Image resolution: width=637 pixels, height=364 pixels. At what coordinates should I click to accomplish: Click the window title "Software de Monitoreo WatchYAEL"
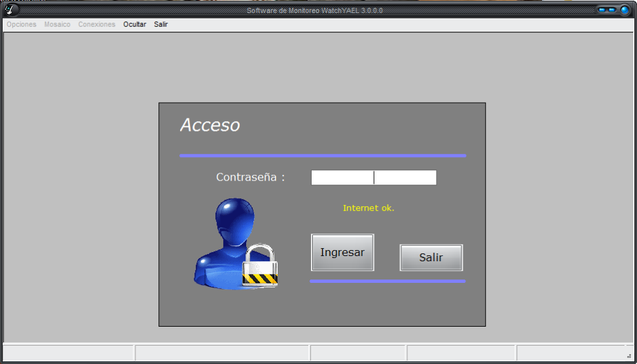tap(314, 10)
